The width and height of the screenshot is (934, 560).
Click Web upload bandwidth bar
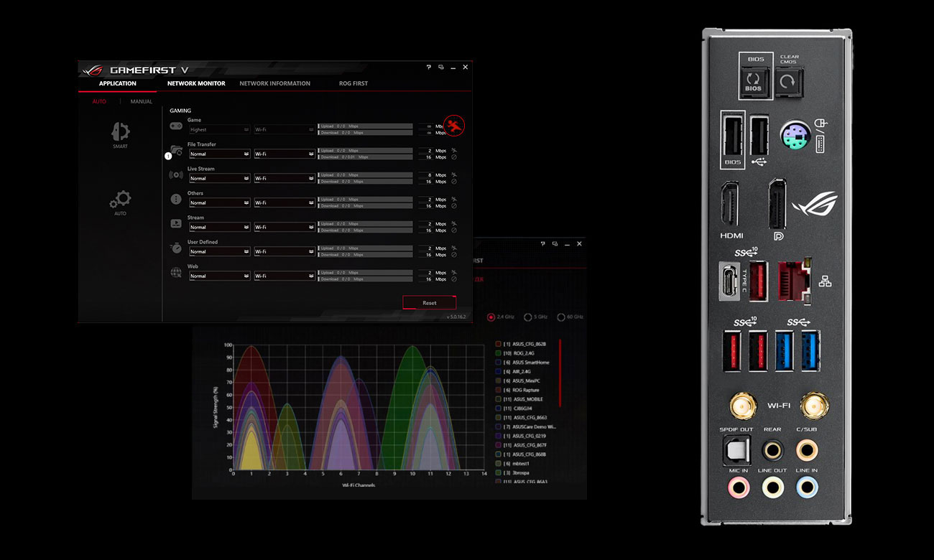[365, 273]
